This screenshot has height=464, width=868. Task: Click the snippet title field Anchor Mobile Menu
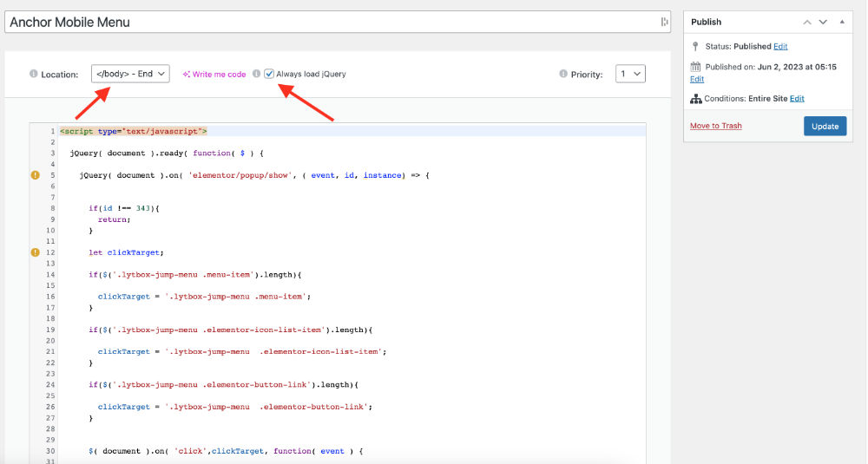click(337, 23)
